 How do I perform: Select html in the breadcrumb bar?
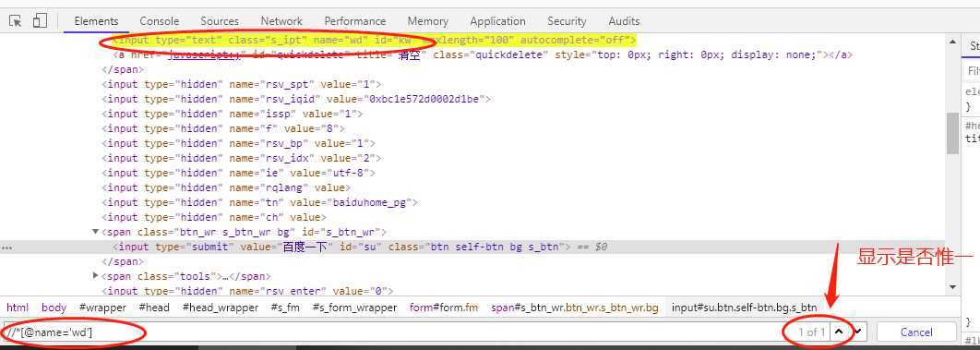tap(18, 308)
